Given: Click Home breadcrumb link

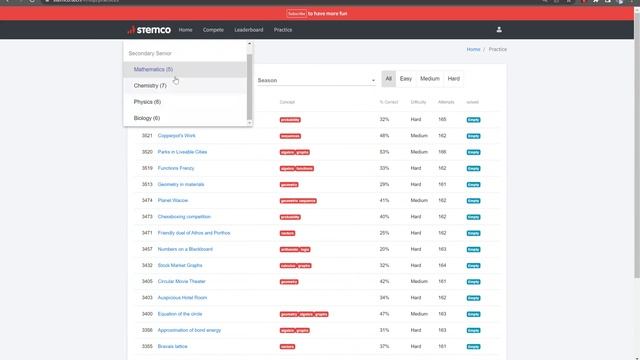Looking at the screenshot, I should [473, 49].
